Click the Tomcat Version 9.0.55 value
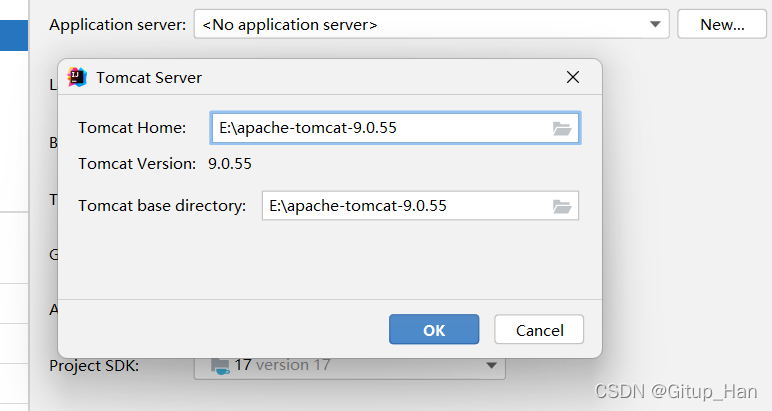Image resolution: width=772 pixels, height=411 pixels. tap(229, 163)
